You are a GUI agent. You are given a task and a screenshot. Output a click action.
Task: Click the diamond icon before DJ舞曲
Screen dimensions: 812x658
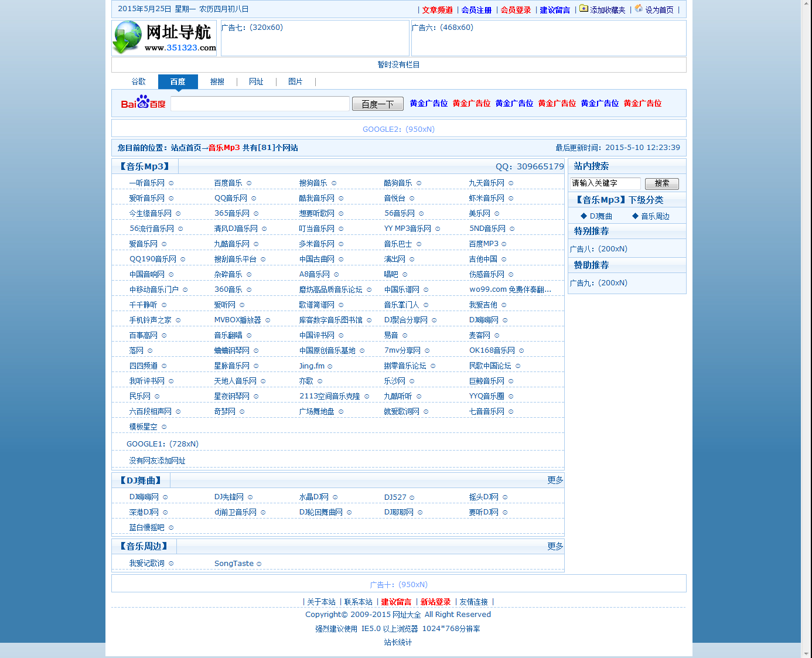[x=584, y=216]
